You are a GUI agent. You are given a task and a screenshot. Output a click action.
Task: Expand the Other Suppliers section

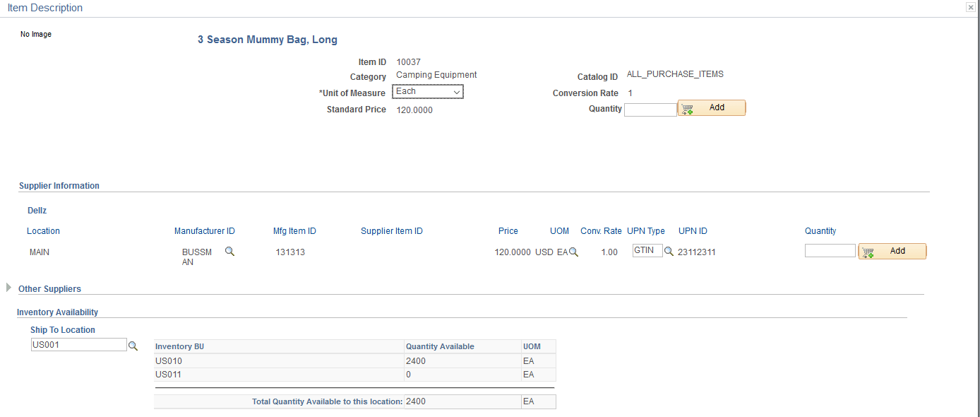pos(8,288)
